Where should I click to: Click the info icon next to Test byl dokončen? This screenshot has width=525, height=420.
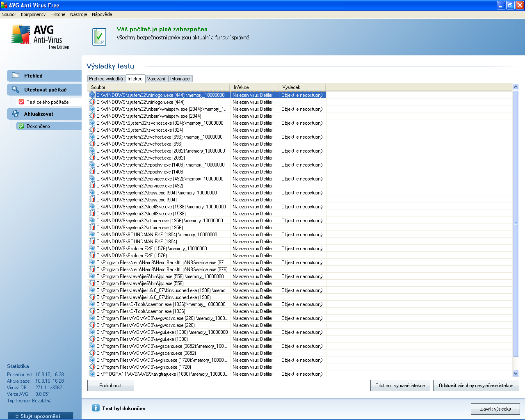(96, 408)
